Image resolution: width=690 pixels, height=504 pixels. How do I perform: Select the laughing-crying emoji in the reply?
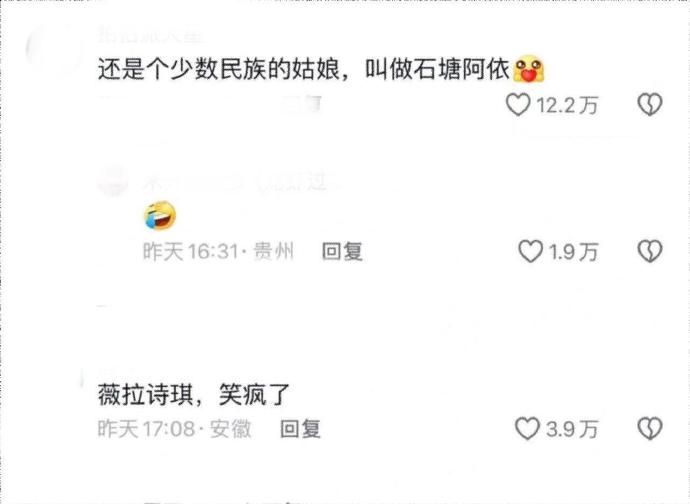coord(160,216)
